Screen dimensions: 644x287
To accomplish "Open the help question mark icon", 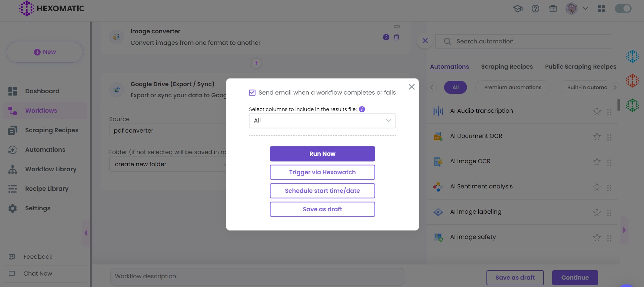I will click(535, 9).
